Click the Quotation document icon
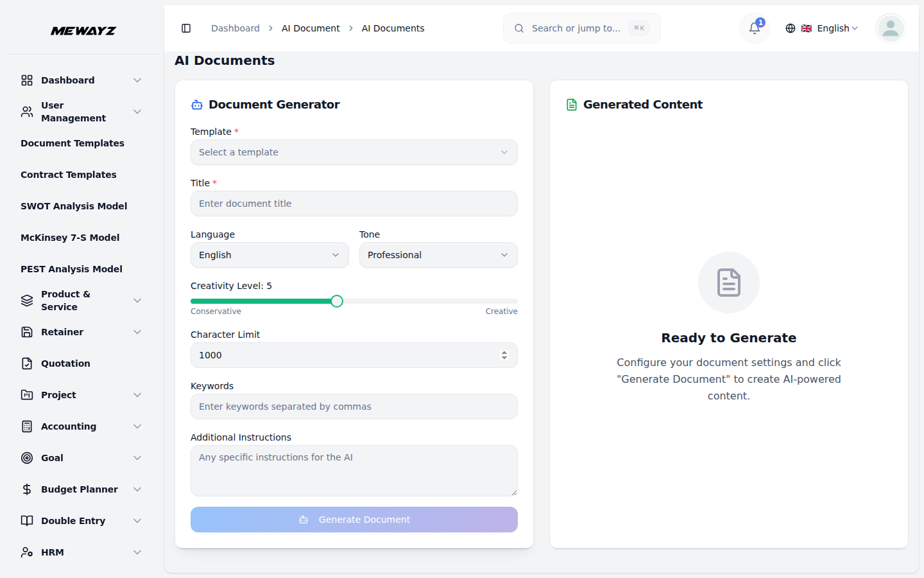 tap(26, 363)
